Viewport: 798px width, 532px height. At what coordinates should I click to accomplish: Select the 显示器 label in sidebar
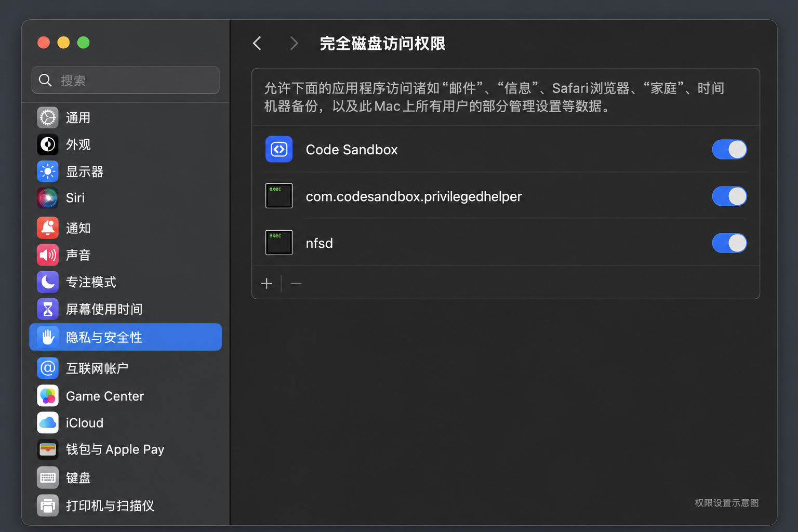click(85, 171)
